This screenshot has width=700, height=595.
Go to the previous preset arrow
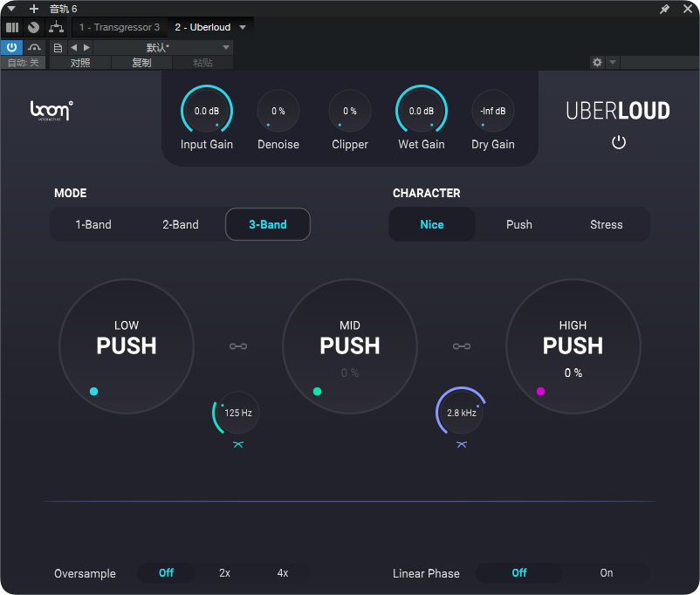click(x=73, y=47)
